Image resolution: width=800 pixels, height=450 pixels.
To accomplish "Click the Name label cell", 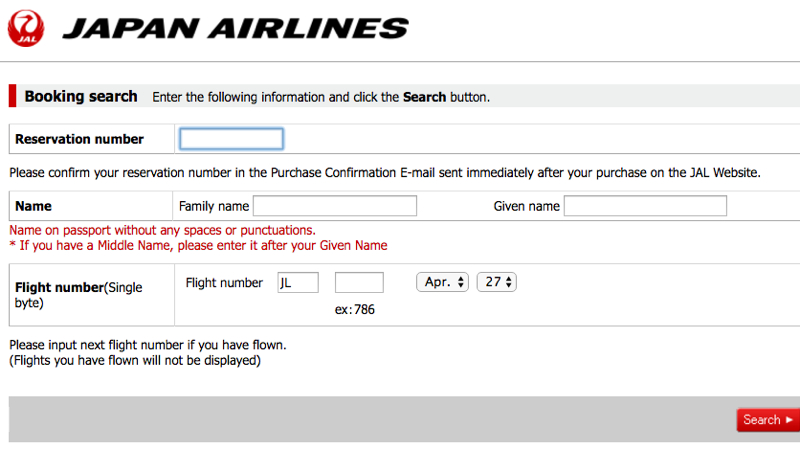I will click(91, 206).
